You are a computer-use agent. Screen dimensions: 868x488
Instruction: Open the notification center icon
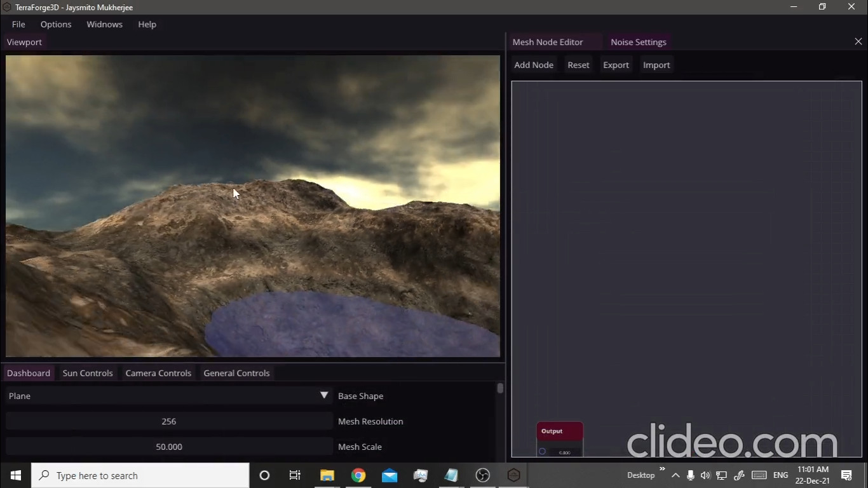846,475
